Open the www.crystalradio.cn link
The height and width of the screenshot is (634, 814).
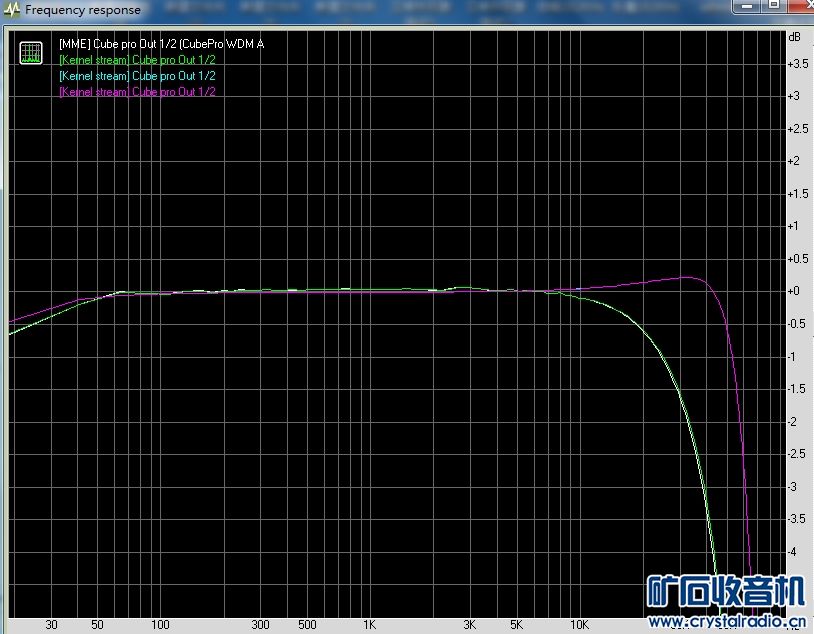pos(727,621)
